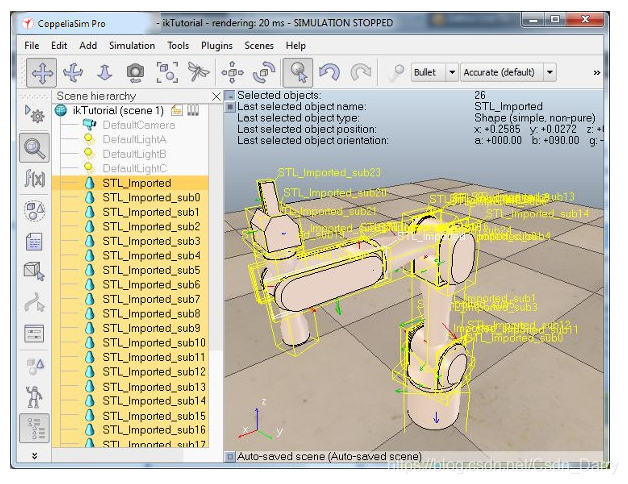Open the Simulation menu
Viewport: 628px width, 484px height.
click(x=132, y=46)
